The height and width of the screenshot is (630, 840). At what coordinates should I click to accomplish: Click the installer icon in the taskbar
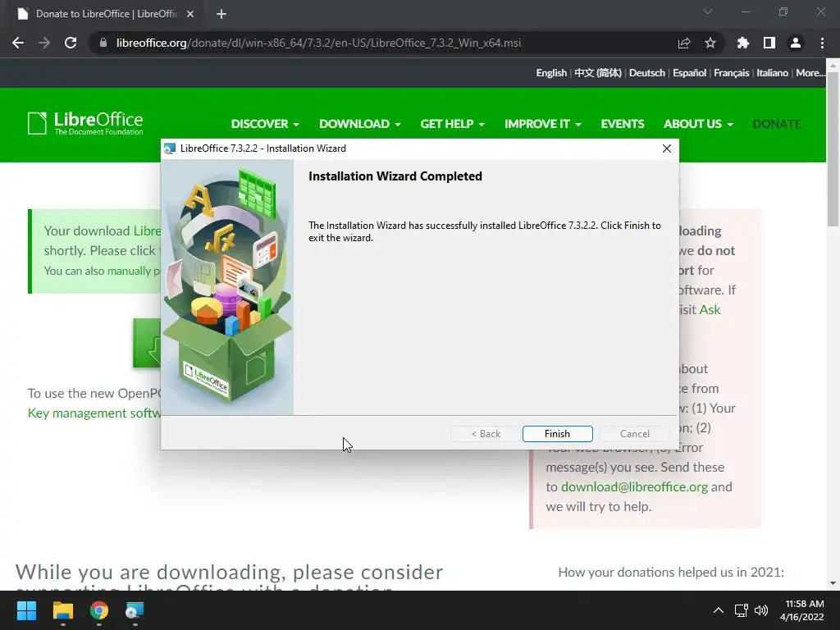point(135,610)
